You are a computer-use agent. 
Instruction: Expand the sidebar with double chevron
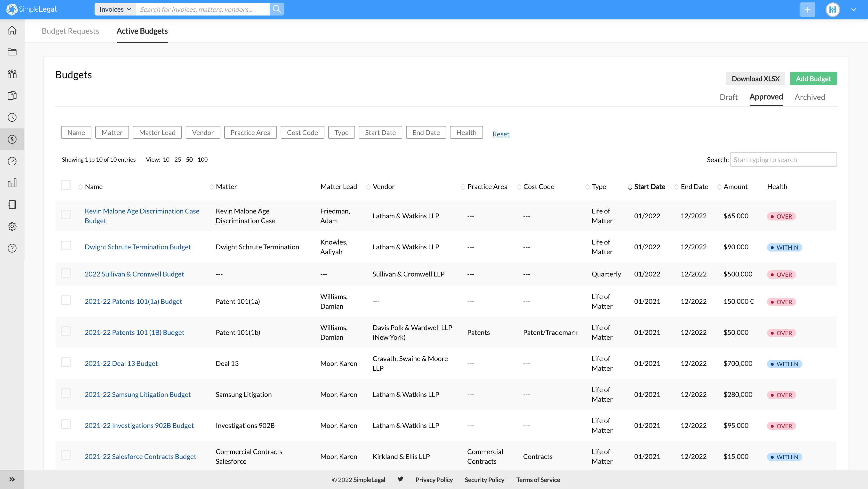[12, 479]
